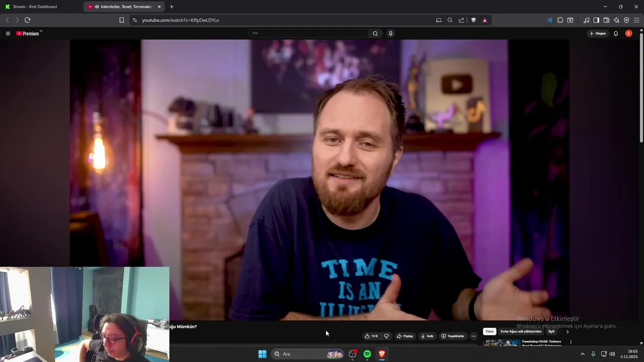
Task: Go back to the previous page
Action: (7, 20)
